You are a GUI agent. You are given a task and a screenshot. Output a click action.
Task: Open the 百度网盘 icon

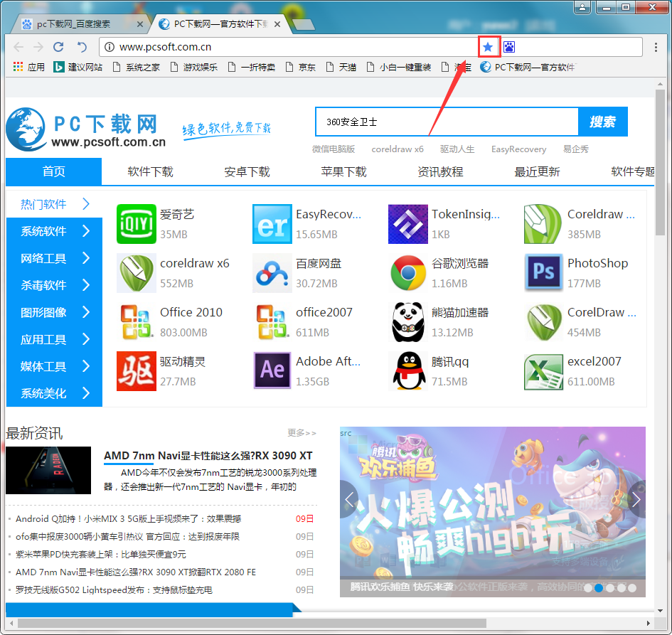(272, 273)
